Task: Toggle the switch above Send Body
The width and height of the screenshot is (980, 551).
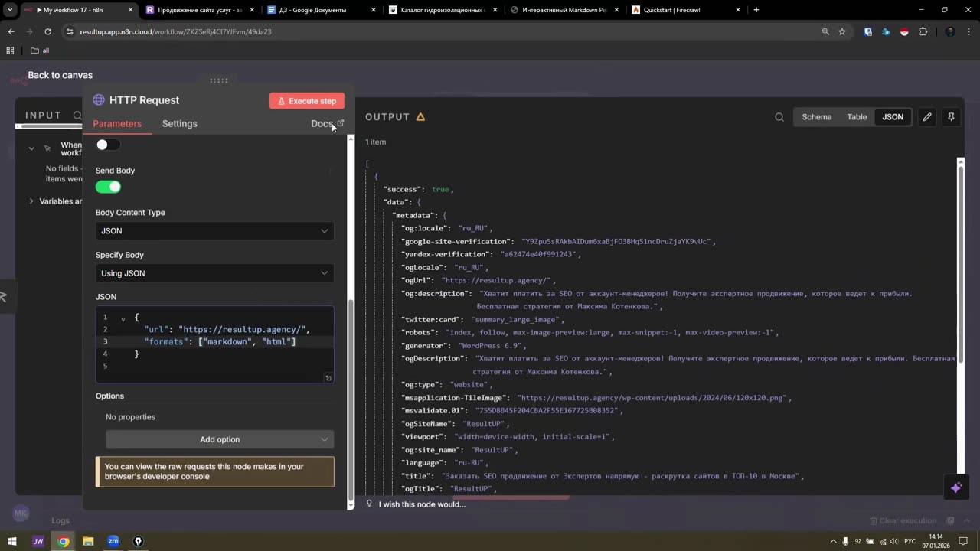Action: coord(108,145)
